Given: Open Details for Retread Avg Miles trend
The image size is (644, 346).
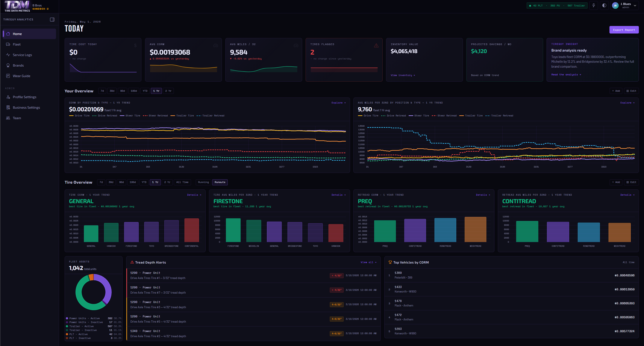Looking at the screenshot, I should click(627, 195).
